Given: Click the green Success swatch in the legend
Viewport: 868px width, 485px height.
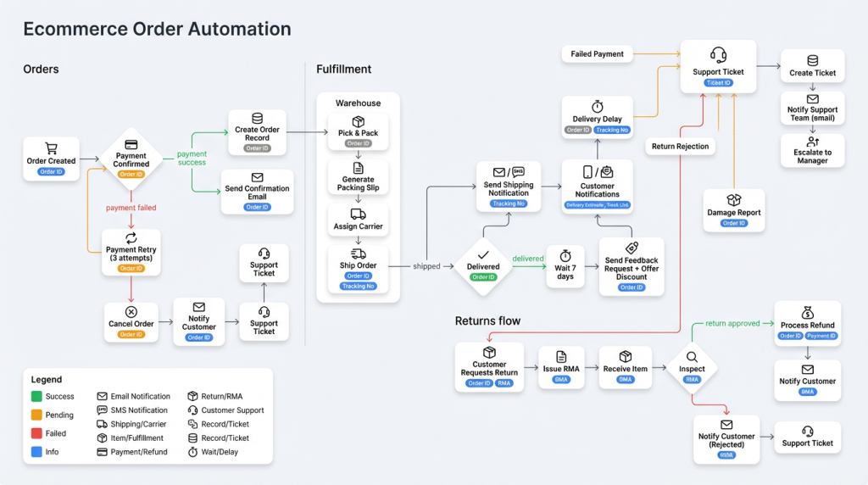Looking at the screenshot, I should pos(37,396).
